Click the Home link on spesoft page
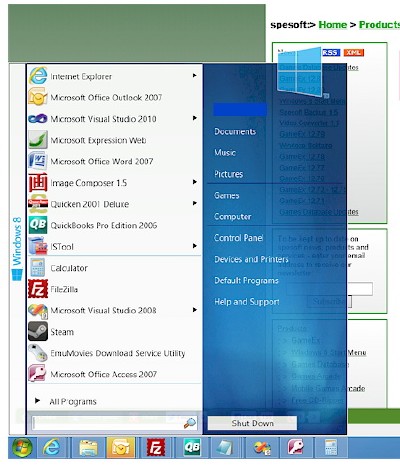This screenshot has width=400, height=467. (x=333, y=25)
